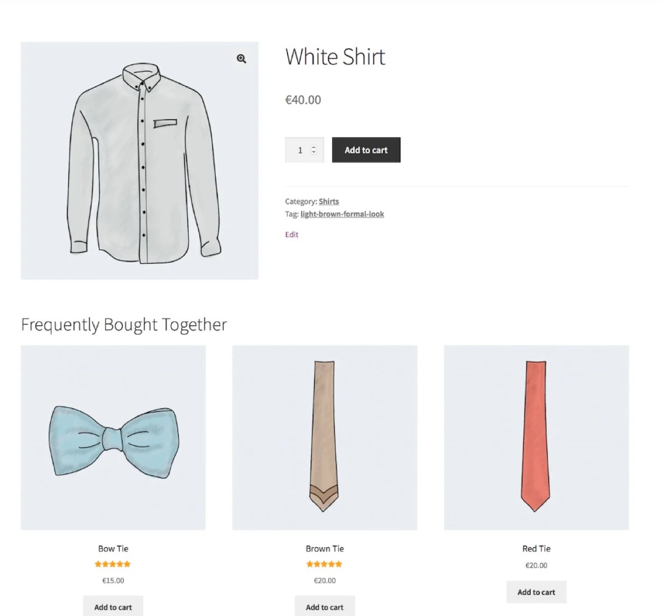Click the quantity stepper down arrow

[x=312, y=153]
